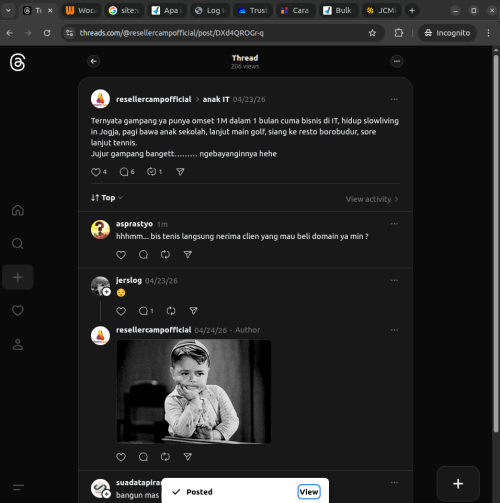Switch to the Woo browser tab
Viewport: 500px width, 503px height.
[81, 11]
